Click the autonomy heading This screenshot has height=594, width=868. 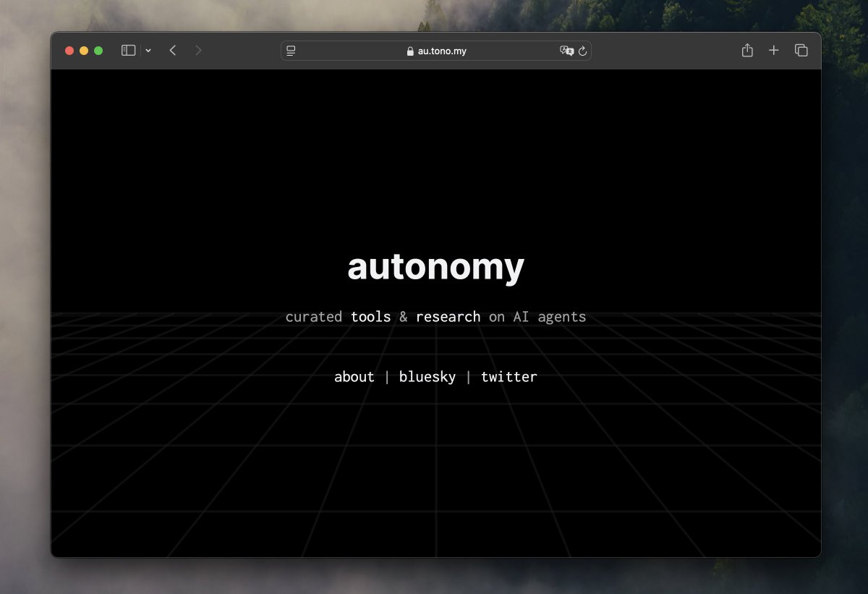tap(435, 267)
